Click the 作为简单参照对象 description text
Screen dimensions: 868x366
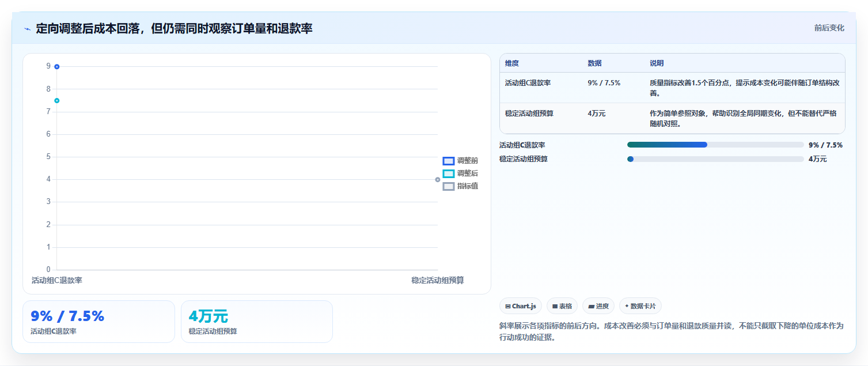(743, 118)
